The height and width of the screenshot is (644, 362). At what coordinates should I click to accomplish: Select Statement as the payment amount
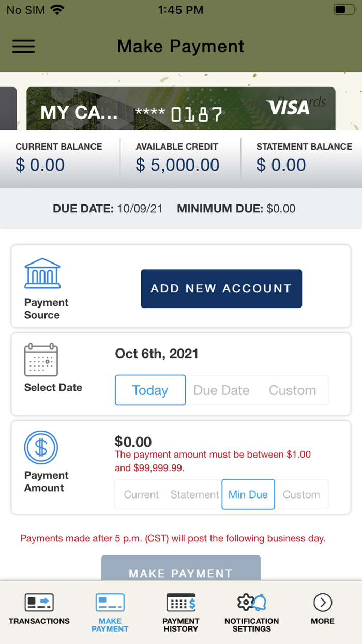194,494
